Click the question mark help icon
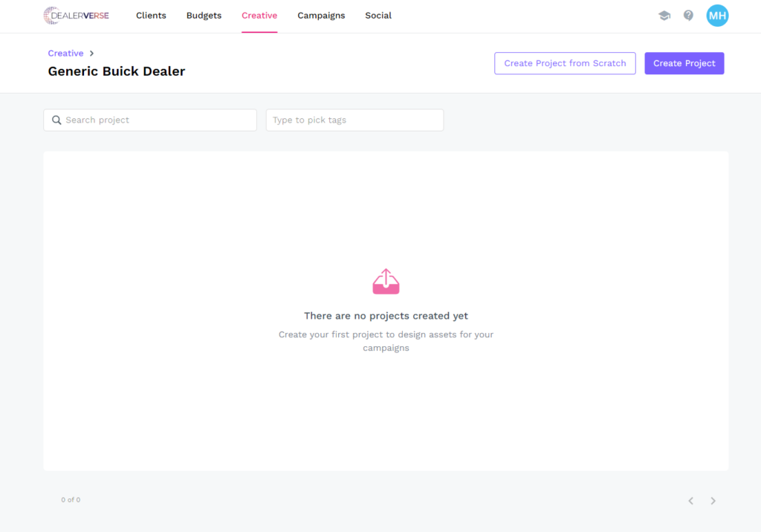This screenshot has height=532, width=761. coord(688,16)
